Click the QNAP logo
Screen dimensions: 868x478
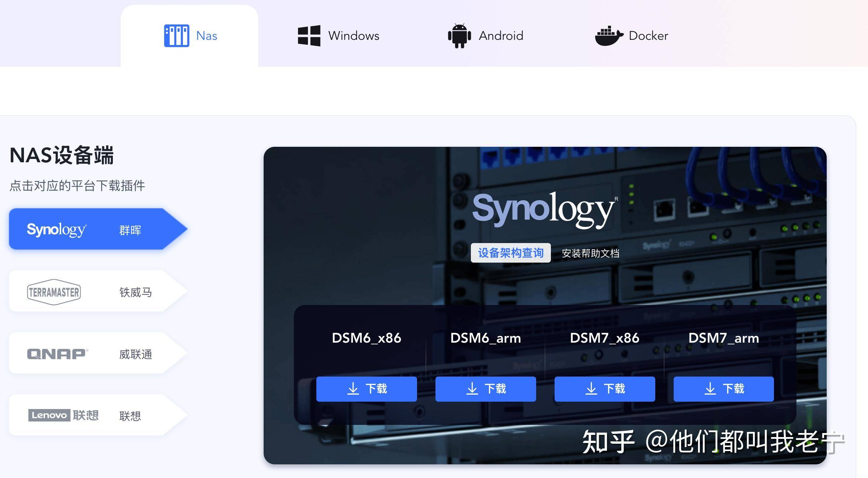coord(58,354)
